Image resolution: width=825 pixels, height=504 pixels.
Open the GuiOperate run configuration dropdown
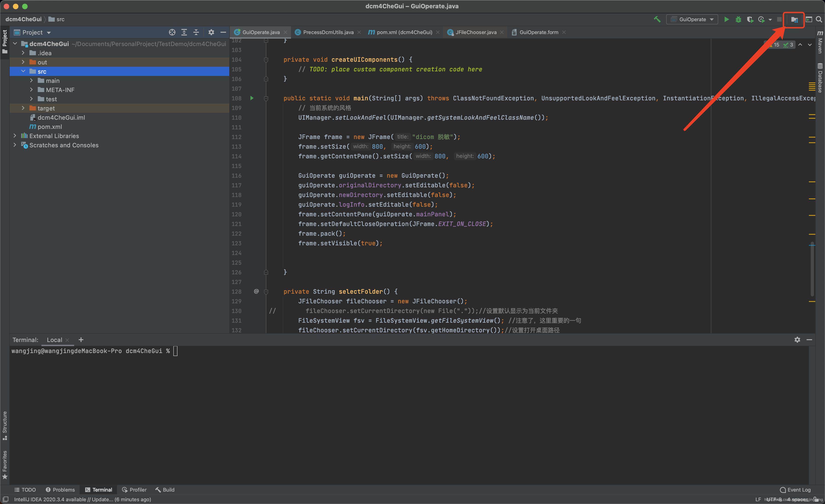click(x=692, y=19)
